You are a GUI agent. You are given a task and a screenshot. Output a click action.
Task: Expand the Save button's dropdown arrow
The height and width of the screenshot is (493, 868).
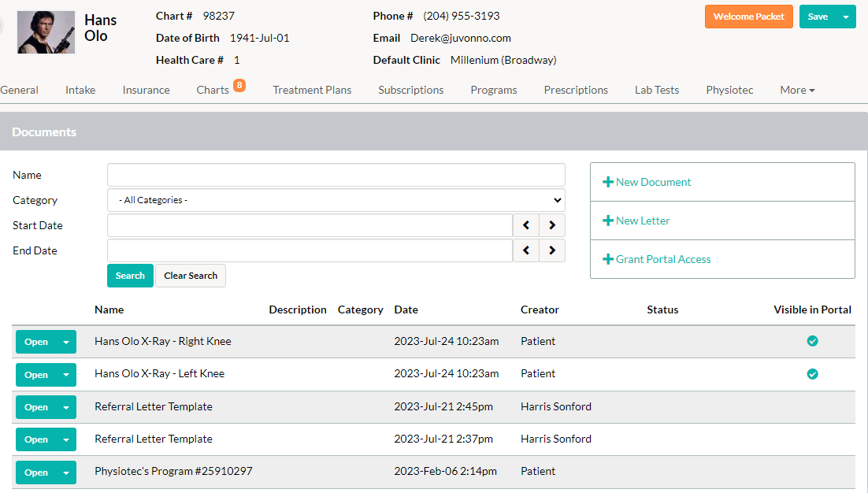pos(847,16)
